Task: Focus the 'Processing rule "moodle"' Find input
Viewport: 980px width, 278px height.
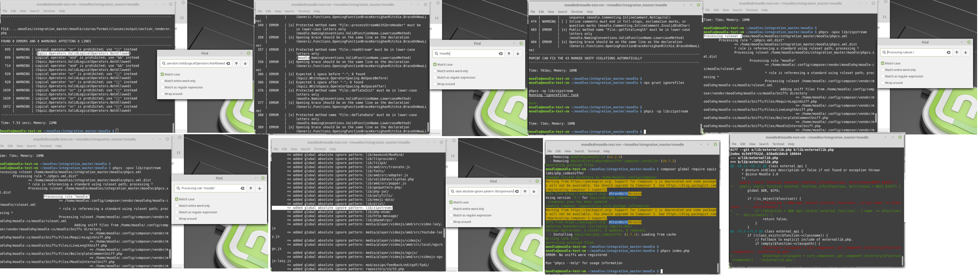Action: click(210, 188)
